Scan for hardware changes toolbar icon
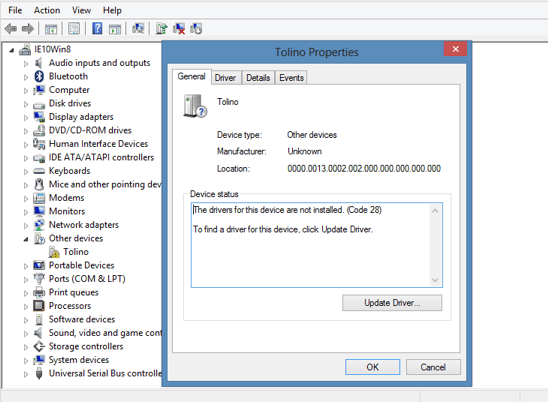 (138, 29)
